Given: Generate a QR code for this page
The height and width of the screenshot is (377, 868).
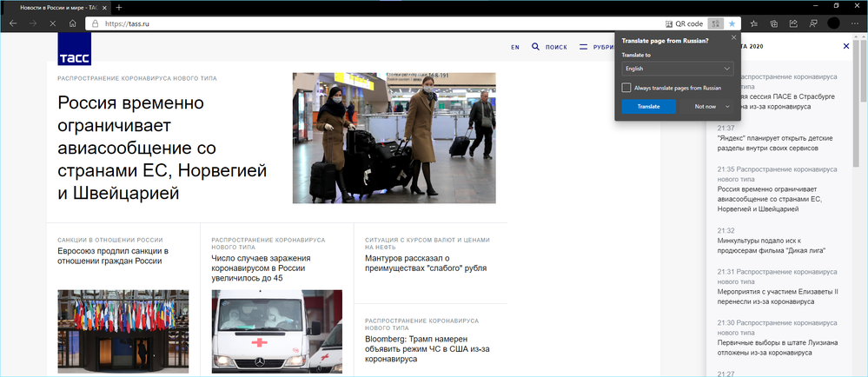Looking at the screenshot, I should pyautogui.click(x=684, y=23).
